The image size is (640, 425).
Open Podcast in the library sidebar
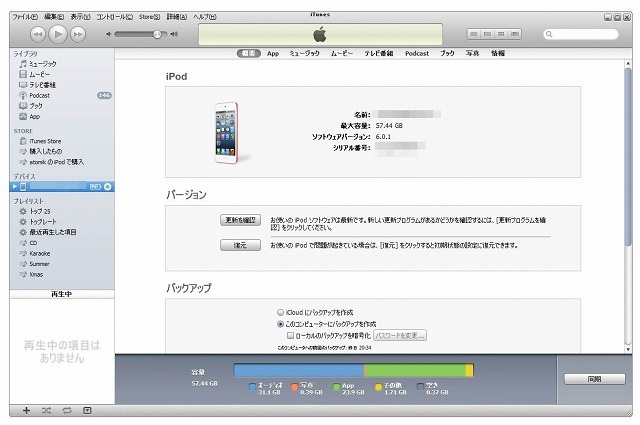62,96
